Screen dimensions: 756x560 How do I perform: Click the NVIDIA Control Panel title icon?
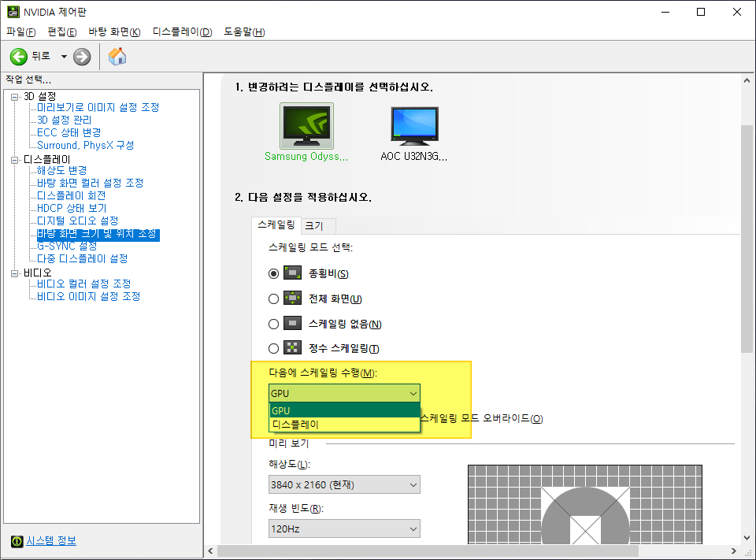13,12
